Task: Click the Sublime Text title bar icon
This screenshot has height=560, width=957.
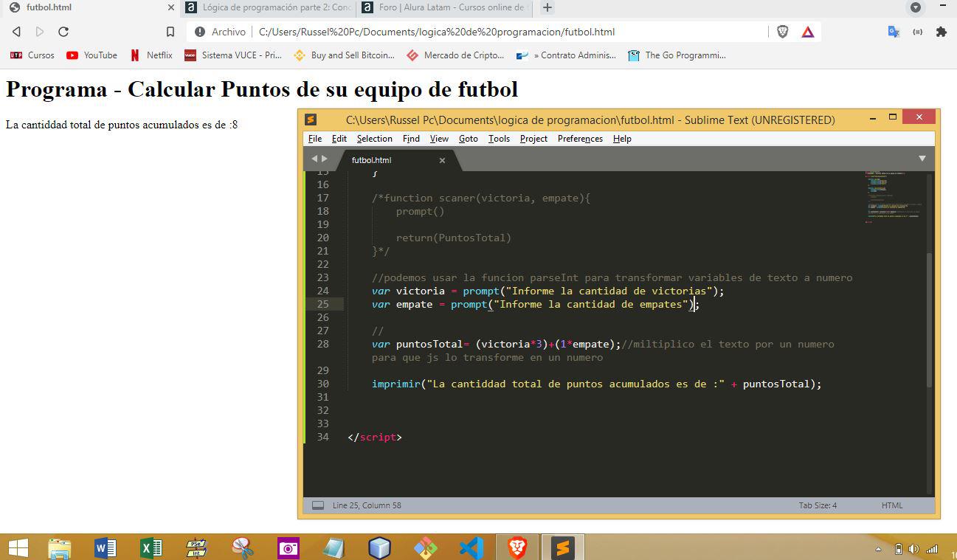Action: point(311,120)
